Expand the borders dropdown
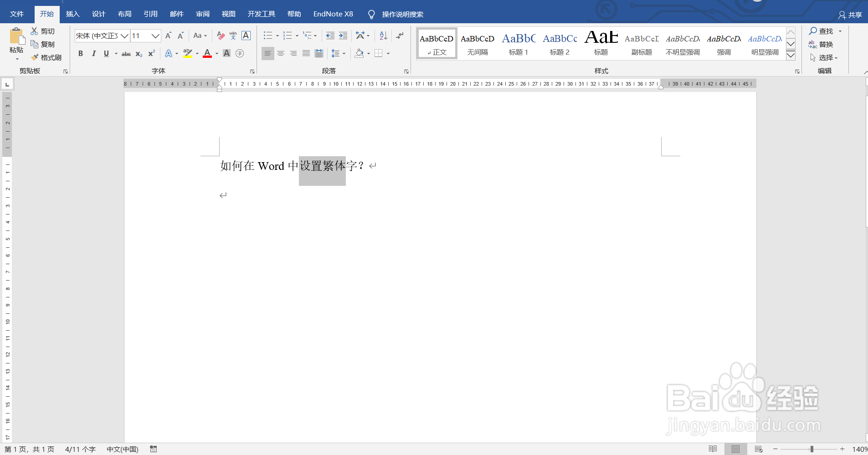This screenshot has width=868, height=455. click(388, 54)
